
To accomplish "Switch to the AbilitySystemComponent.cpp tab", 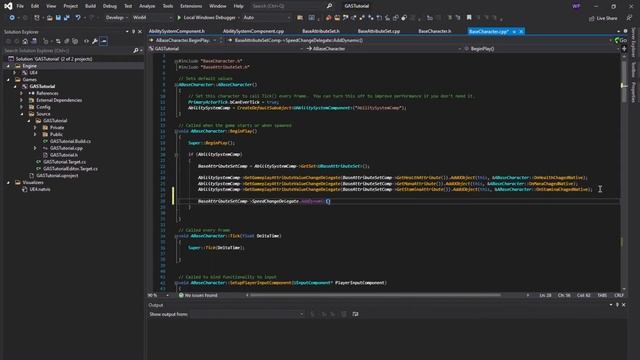I will coord(253,31).
